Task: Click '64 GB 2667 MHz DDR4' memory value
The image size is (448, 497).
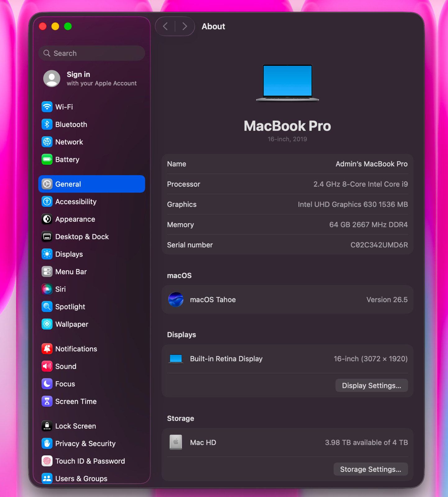Action: 368,225
